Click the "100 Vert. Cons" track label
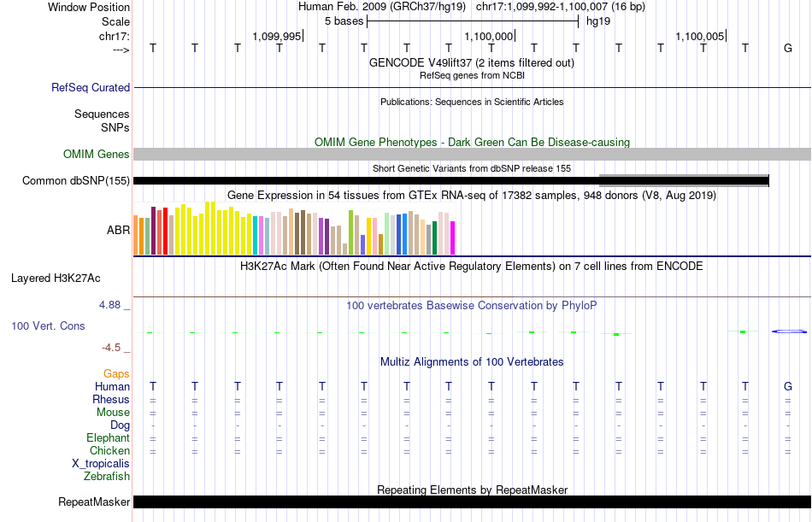The image size is (812, 522). 48,326
